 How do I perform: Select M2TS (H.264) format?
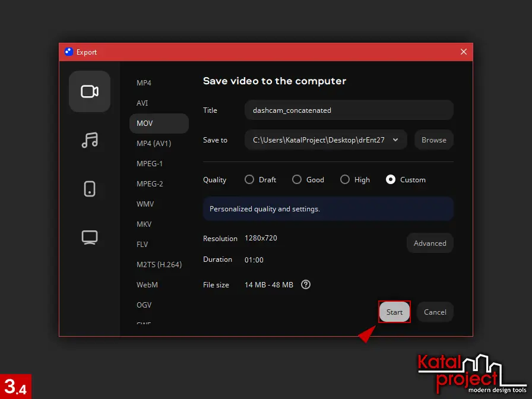coord(159,265)
